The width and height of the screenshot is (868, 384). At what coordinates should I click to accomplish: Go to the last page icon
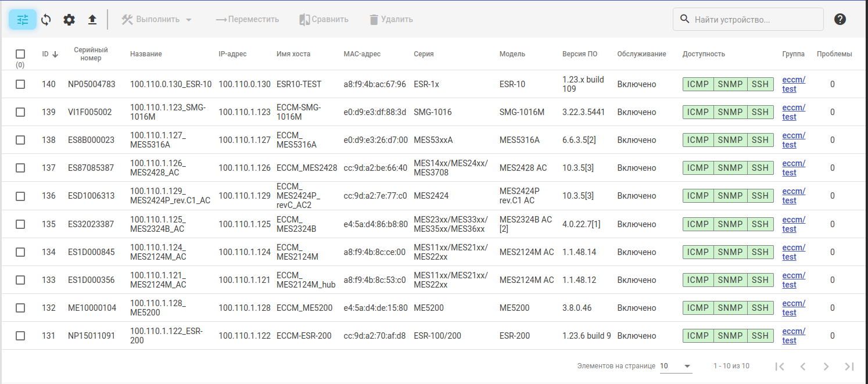pyautogui.click(x=849, y=366)
